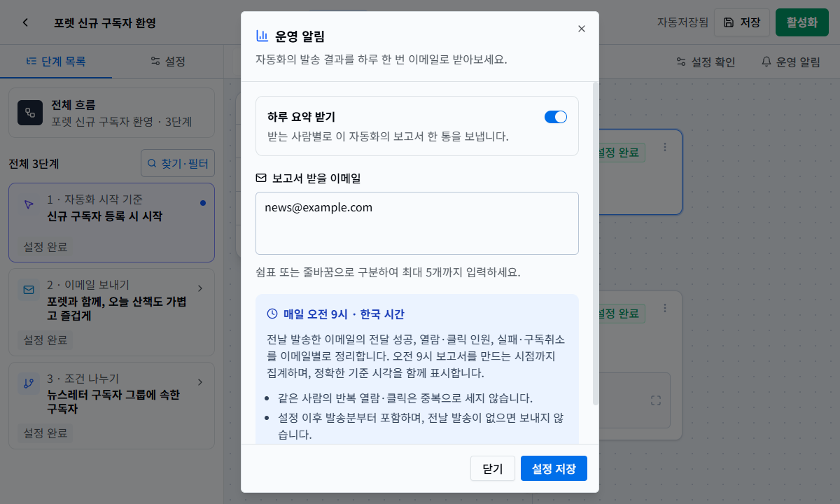Click the 보고서 받을 이메일 text field

417,223
